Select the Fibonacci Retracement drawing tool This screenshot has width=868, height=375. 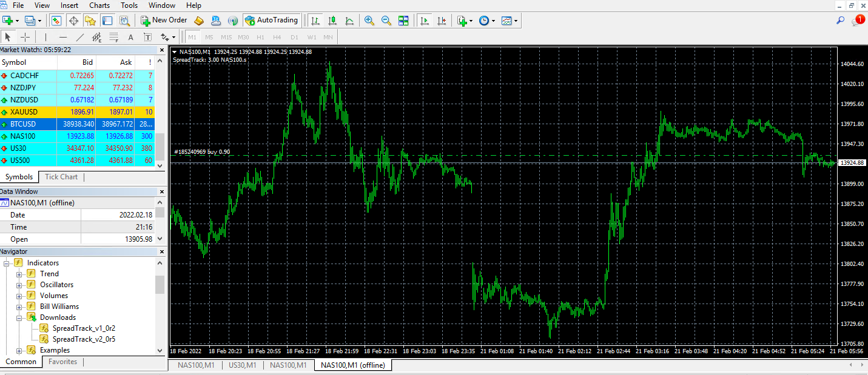tap(114, 37)
